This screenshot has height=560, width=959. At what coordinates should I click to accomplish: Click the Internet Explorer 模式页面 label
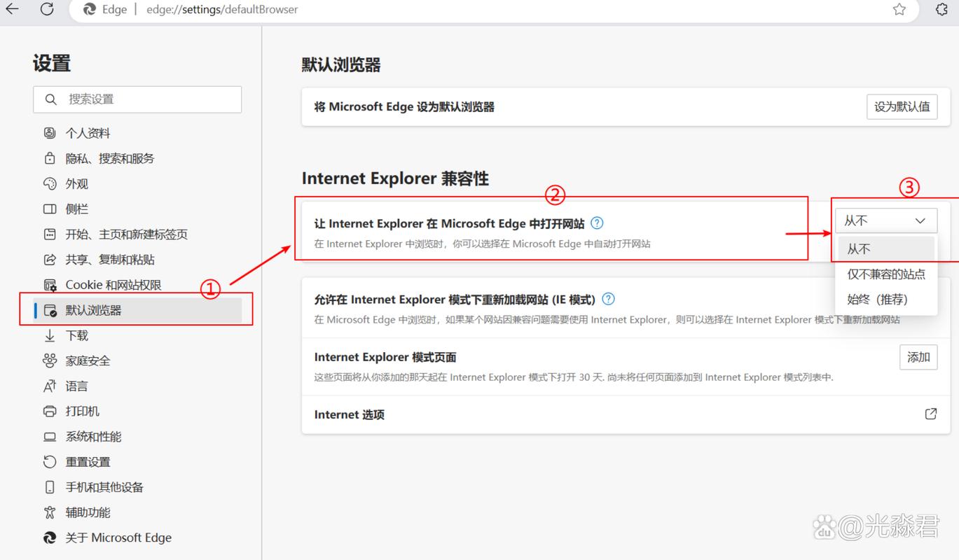click(x=385, y=357)
